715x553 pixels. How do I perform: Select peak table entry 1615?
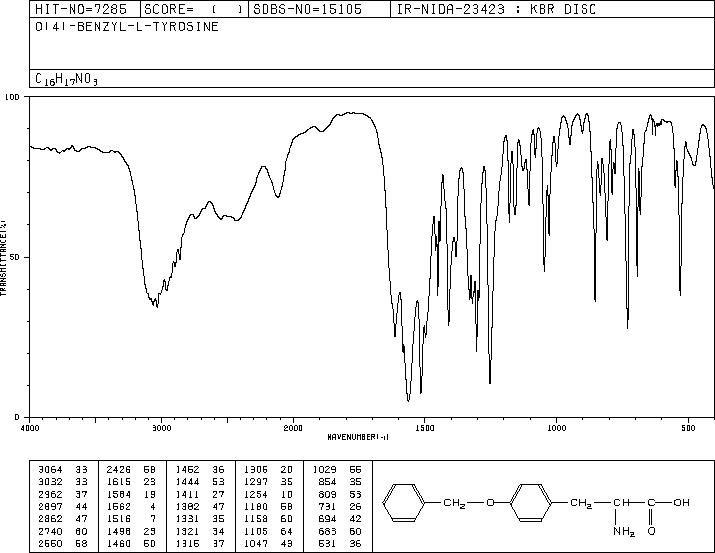tap(119, 481)
